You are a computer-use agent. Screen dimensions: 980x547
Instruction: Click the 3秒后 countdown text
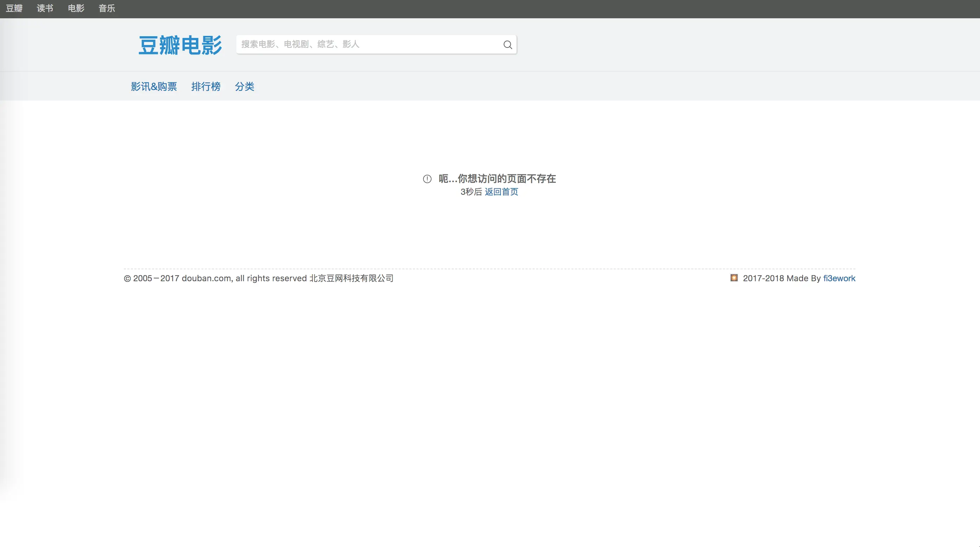coord(471,192)
